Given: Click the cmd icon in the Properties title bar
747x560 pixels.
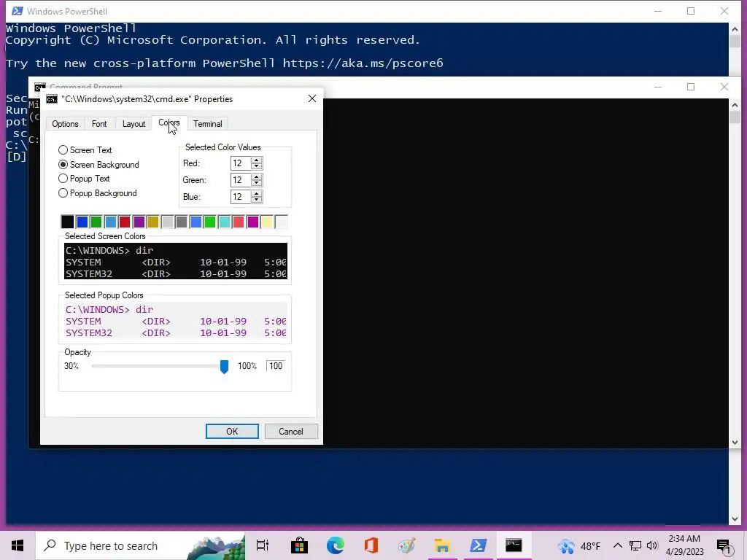Looking at the screenshot, I should tap(52, 99).
